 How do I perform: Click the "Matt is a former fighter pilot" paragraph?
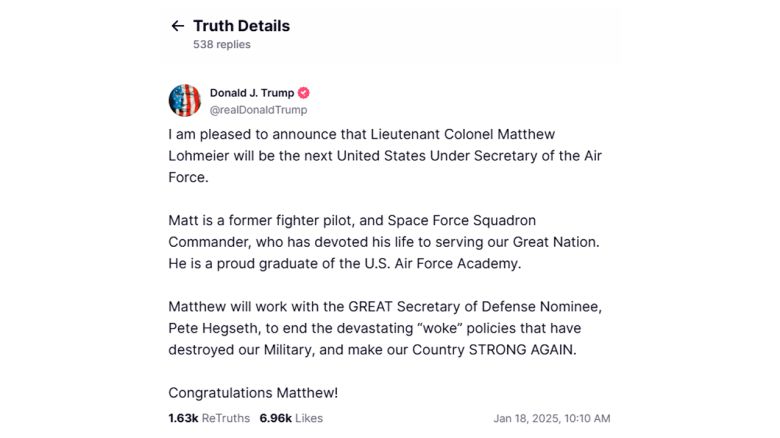pyautogui.click(x=384, y=241)
